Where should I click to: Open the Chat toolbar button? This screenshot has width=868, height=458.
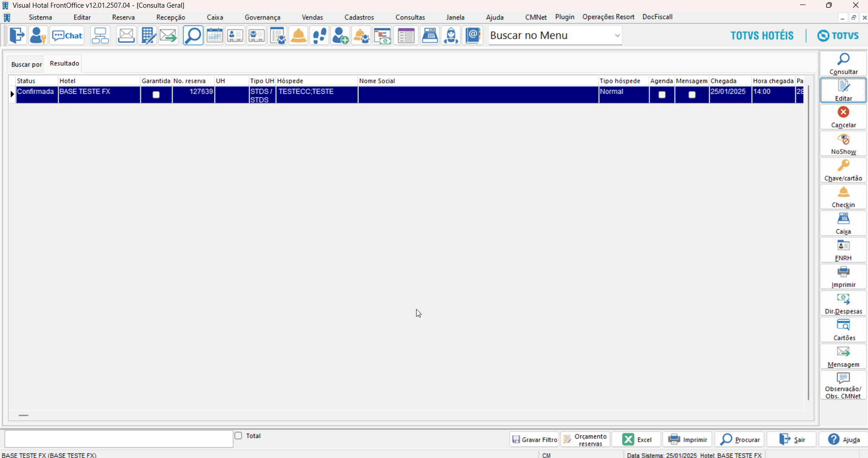[x=68, y=35]
